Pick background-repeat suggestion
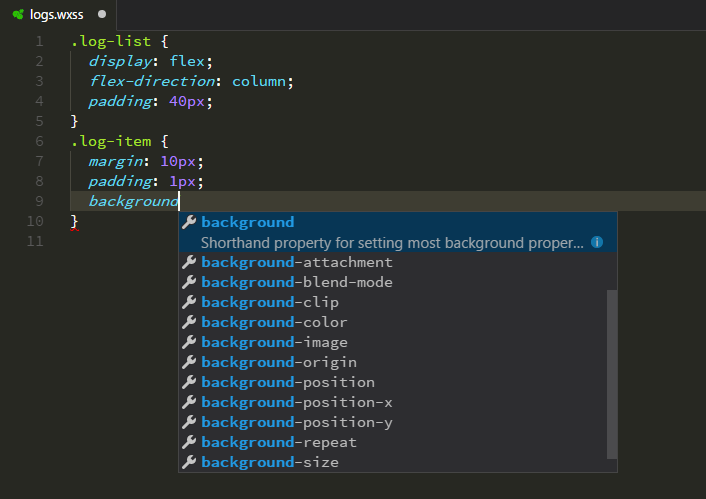 (x=393, y=442)
